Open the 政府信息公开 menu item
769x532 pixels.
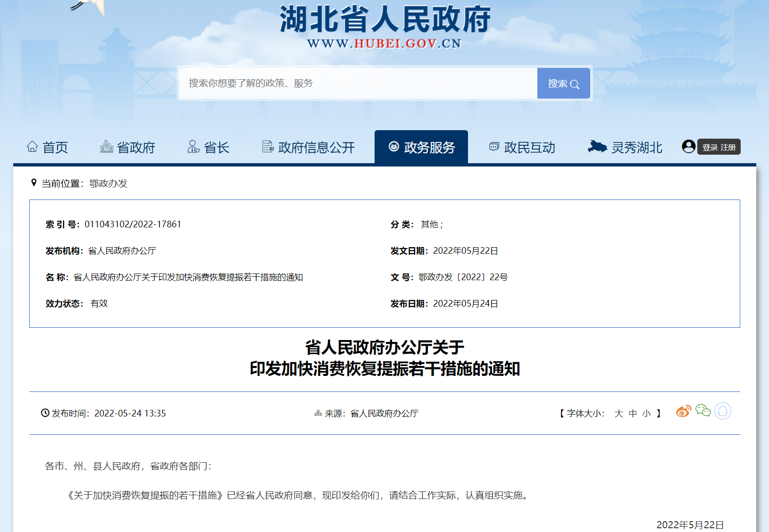pos(316,148)
